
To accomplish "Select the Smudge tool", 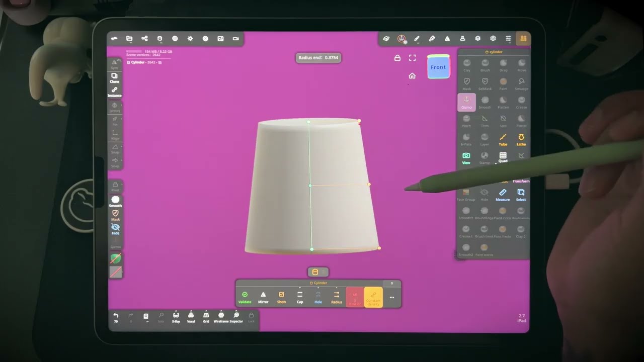I will tap(521, 84).
